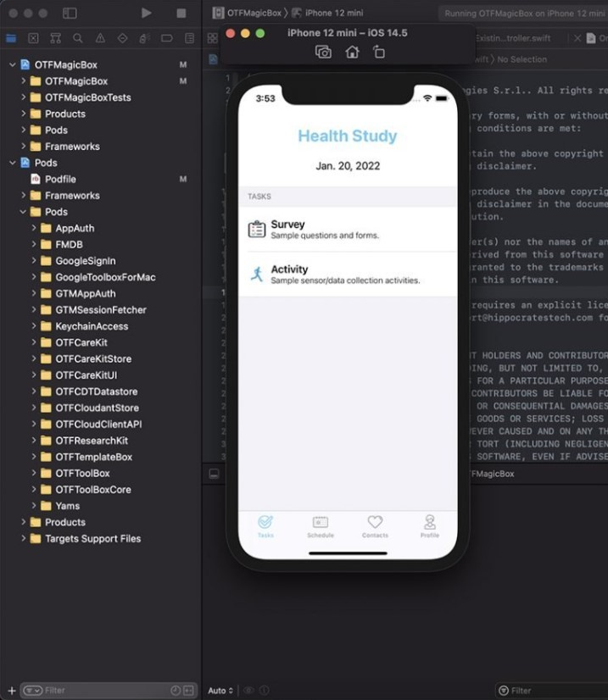Close the swift editor tab with X
The image size is (608, 700).
tap(577, 38)
